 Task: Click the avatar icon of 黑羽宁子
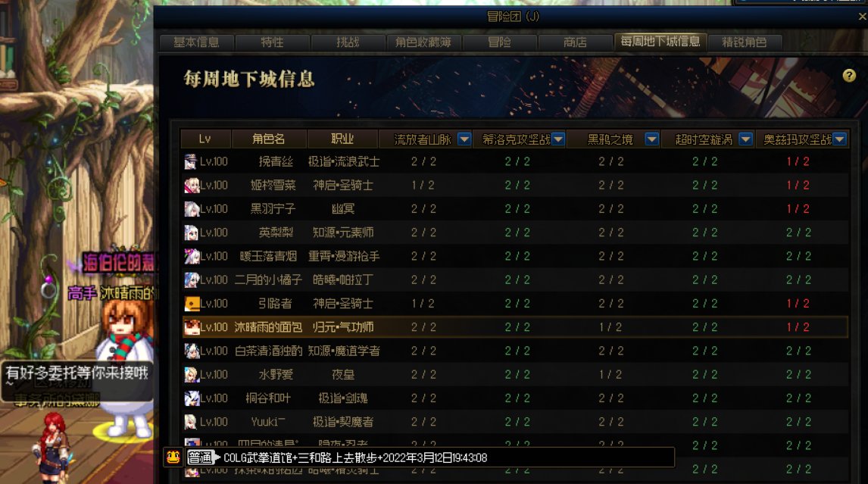192,209
